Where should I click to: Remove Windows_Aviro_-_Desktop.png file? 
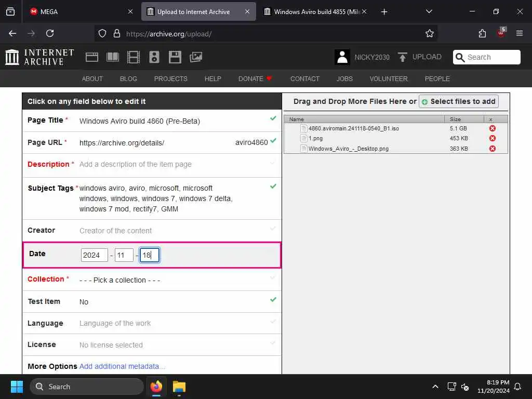click(493, 149)
